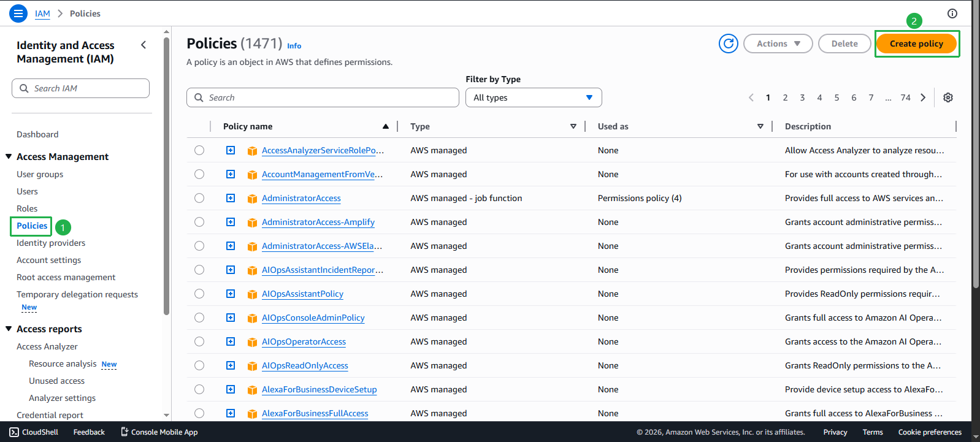Select the AdministratorAccess-Amplify radio button
Image resolution: width=980 pixels, height=442 pixels.
[199, 222]
